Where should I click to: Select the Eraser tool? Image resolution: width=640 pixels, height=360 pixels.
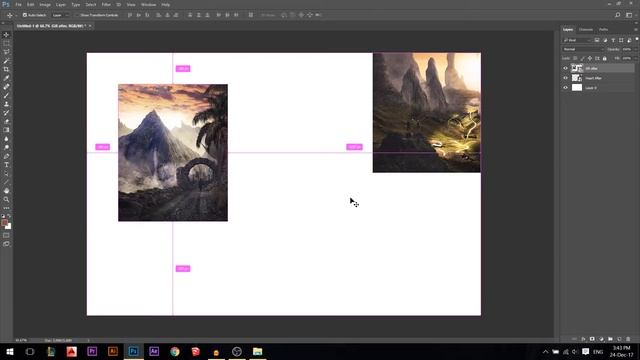[6, 121]
